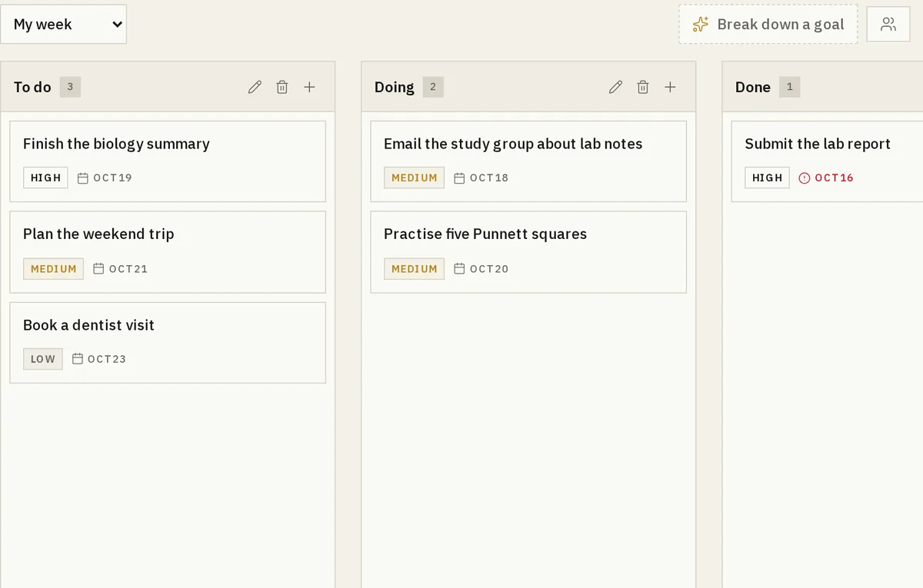The height and width of the screenshot is (588, 923).
Task: Click the OCT 20 due date
Action: coord(489,269)
